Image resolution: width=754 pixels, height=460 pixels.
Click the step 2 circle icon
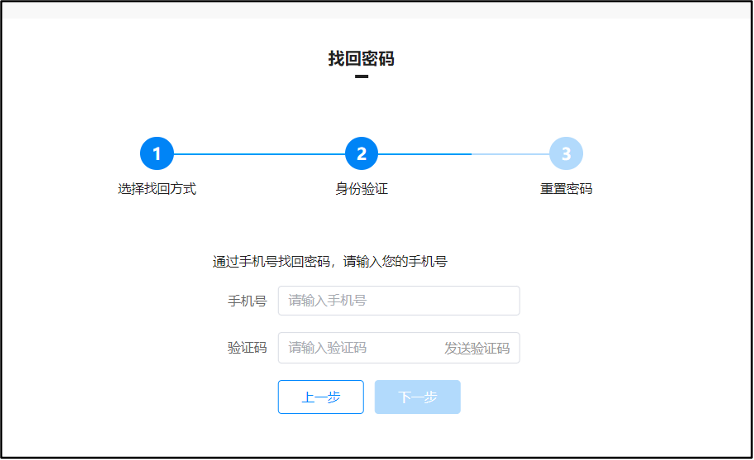click(x=361, y=154)
